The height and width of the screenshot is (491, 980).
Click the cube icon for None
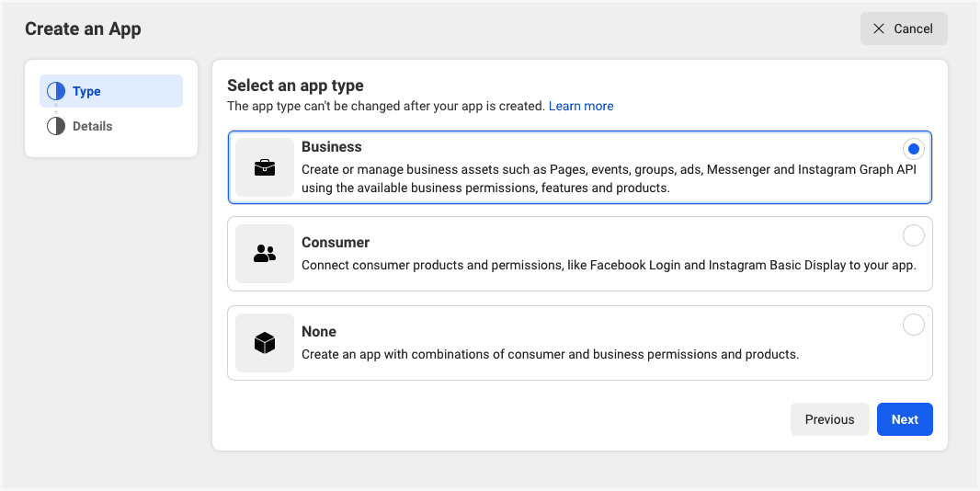[x=265, y=343]
